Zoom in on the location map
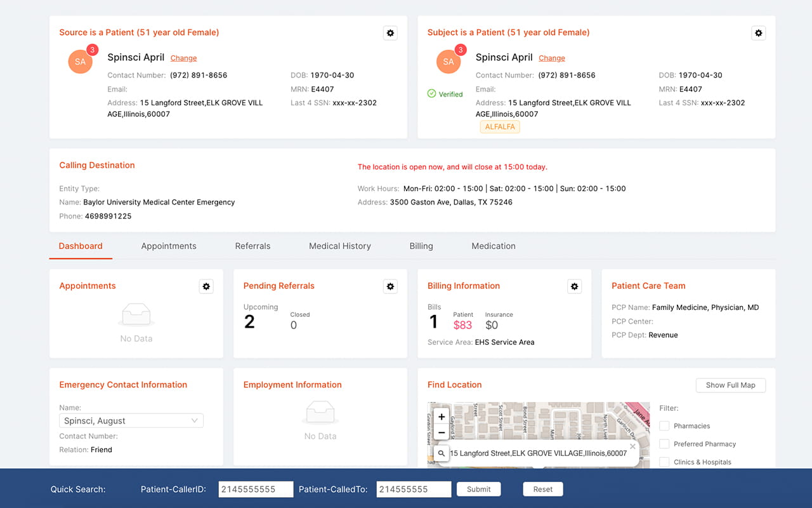812x508 pixels. (442, 417)
